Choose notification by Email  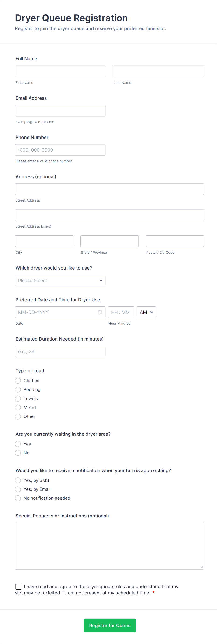18,489
